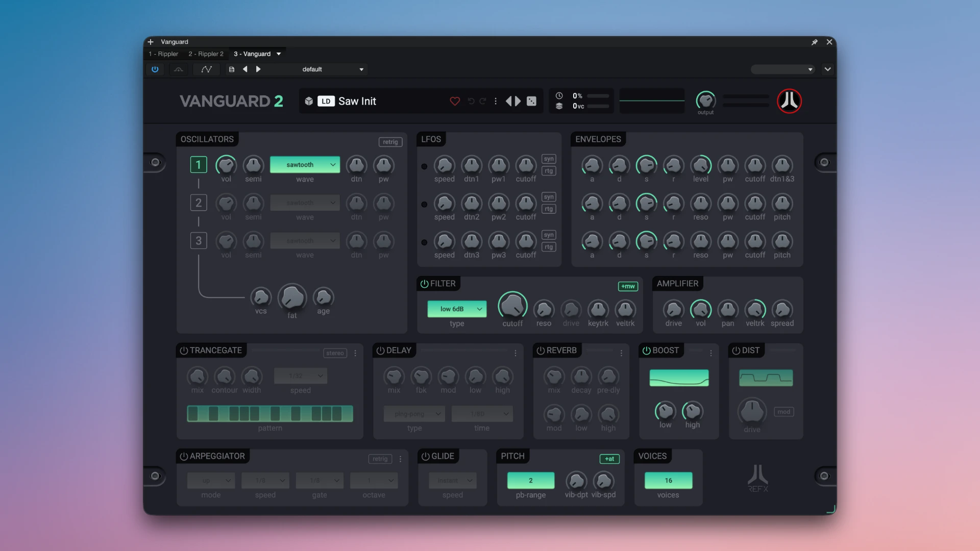Screen dimensions: 980x551
Task: Go to next preset with right triangle
Action: coord(258,69)
